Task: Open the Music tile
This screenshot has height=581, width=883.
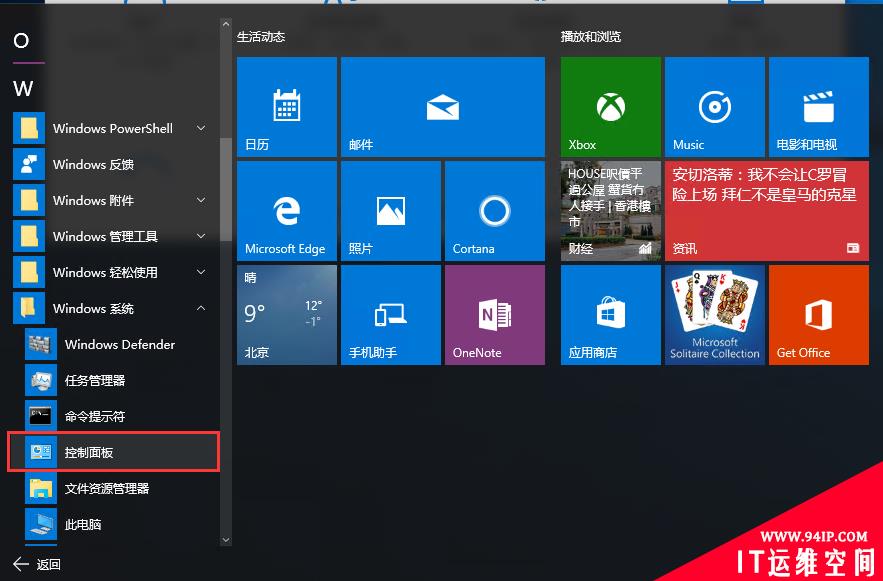Action: click(715, 106)
